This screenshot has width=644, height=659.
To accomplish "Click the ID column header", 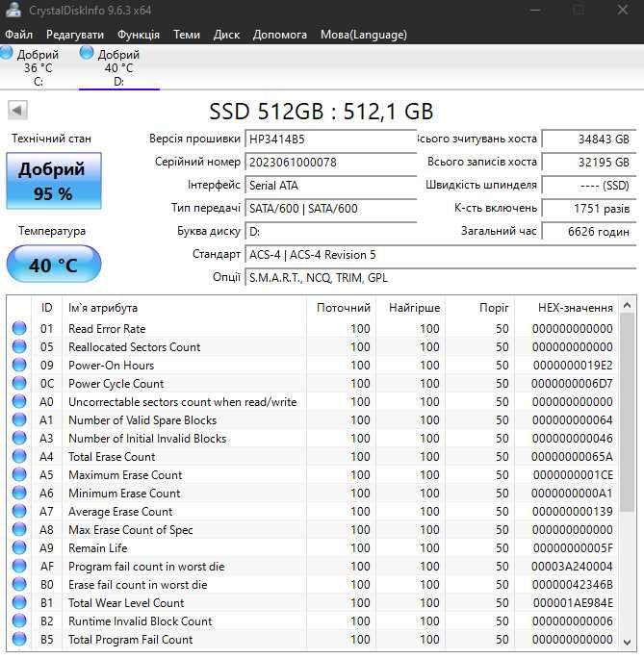I will pyautogui.click(x=47, y=308).
